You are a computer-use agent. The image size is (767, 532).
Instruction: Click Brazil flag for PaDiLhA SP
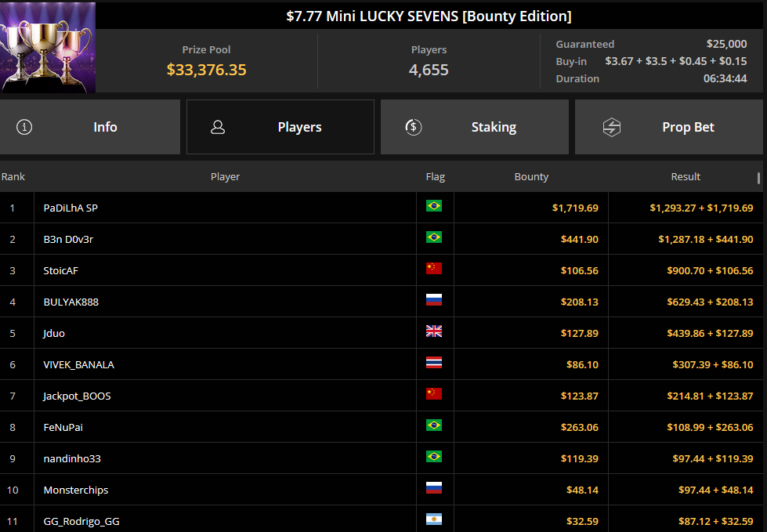pos(434,206)
